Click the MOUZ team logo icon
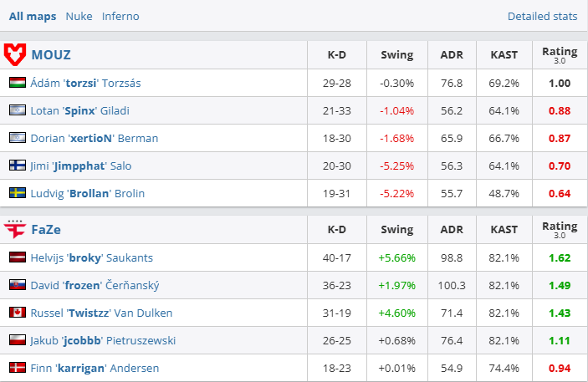This screenshot has width=588, height=382. point(15,55)
